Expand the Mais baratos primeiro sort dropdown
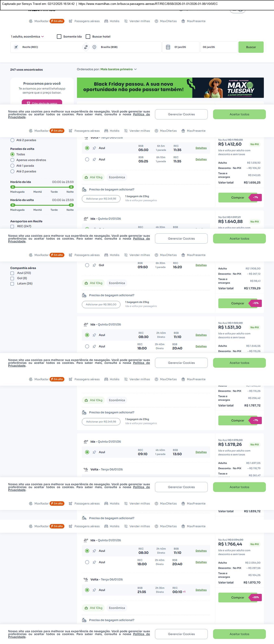 click(x=118, y=69)
